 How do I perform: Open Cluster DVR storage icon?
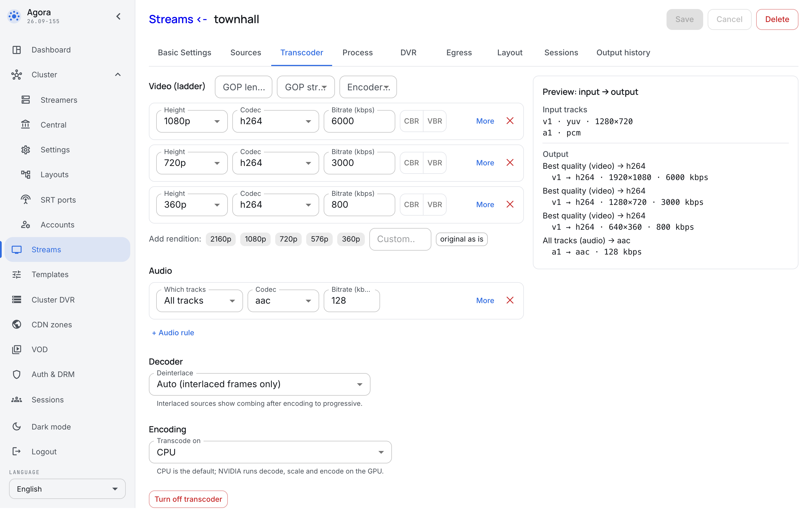pos(17,300)
